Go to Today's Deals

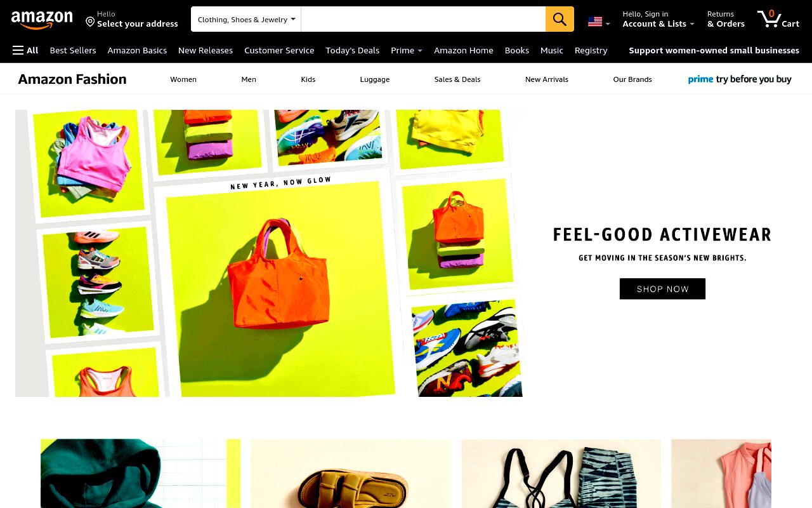point(352,50)
